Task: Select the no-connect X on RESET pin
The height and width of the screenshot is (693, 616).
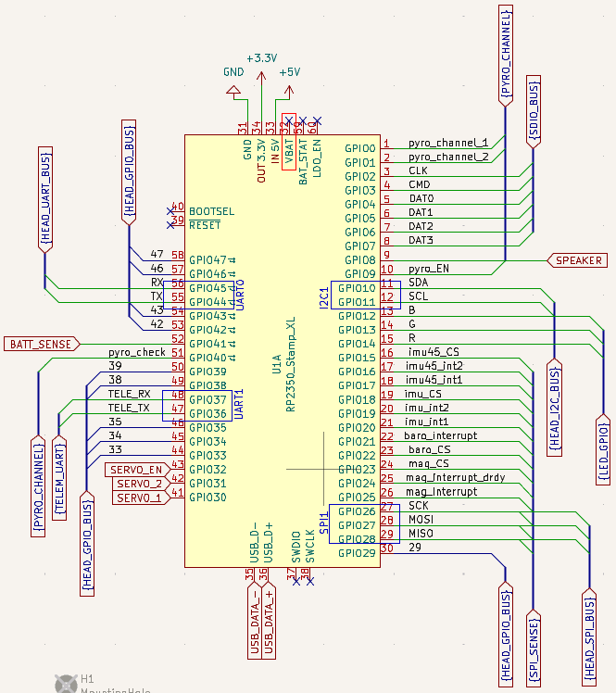Action: [170, 223]
